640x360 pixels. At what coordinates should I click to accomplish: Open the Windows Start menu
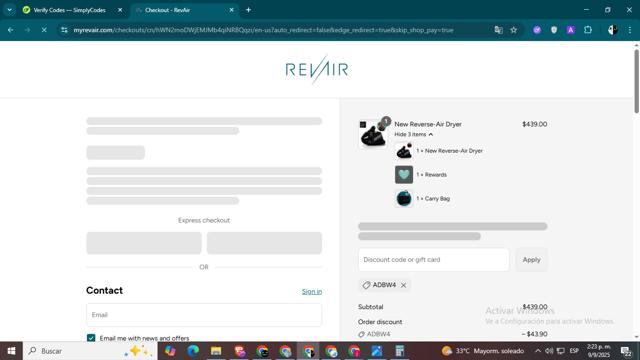(x=11, y=351)
